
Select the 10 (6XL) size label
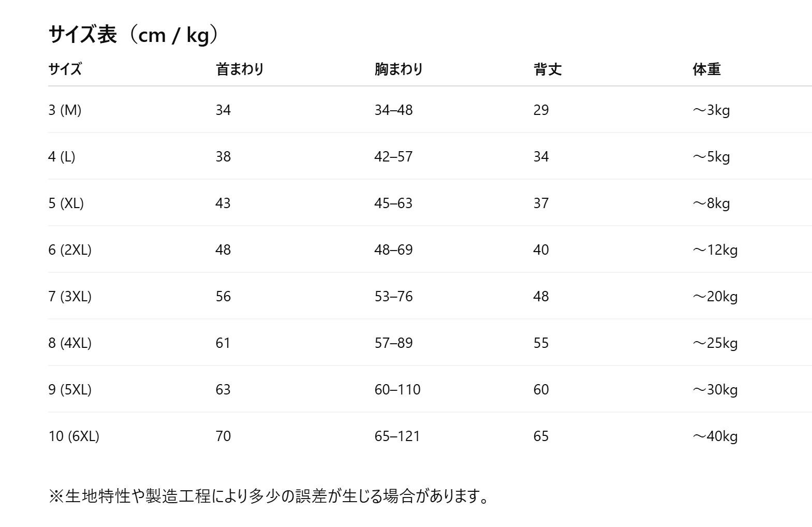(x=73, y=436)
